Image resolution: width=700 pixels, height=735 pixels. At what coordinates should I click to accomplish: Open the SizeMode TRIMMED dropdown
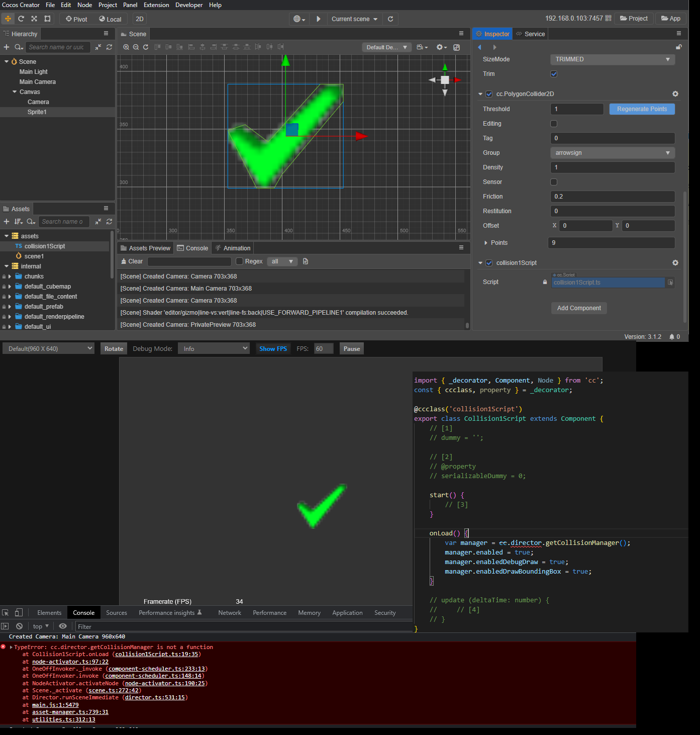[x=612, y=59]
